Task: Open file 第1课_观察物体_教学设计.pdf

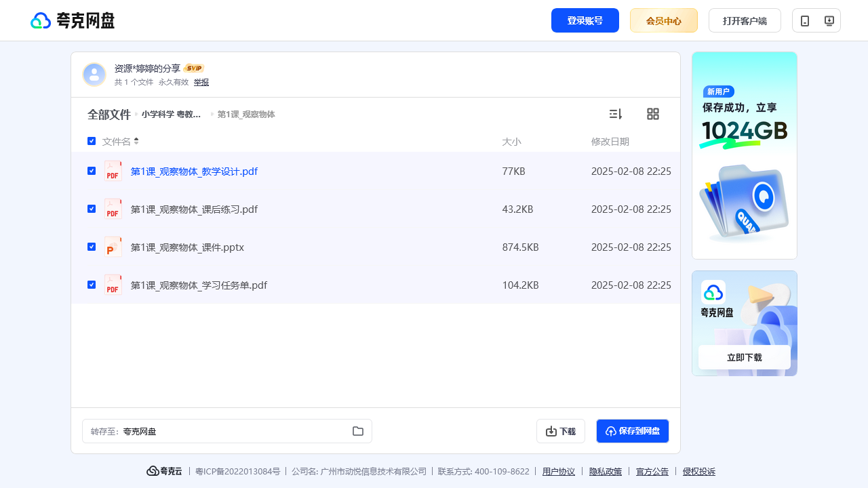Action: click(194, 171)
